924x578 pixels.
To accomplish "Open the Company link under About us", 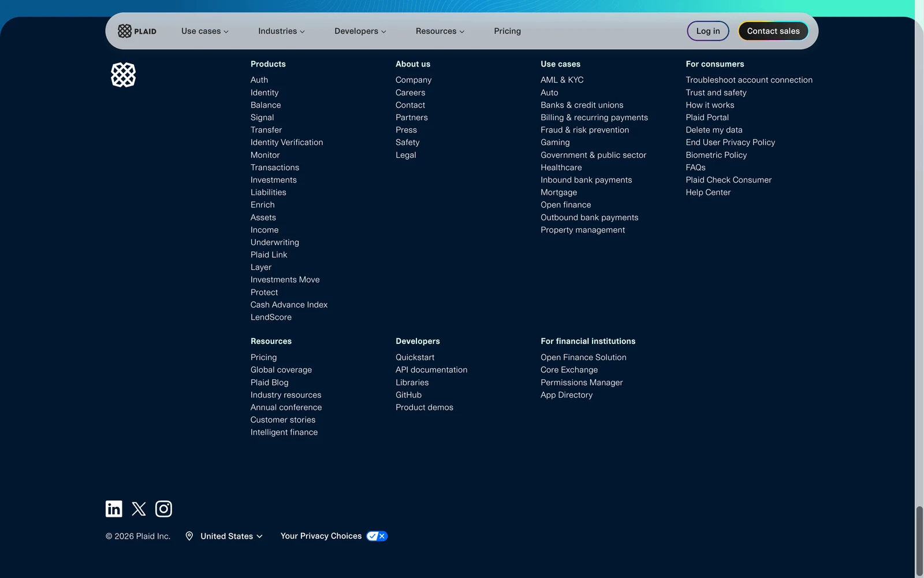I will (413, 80).
